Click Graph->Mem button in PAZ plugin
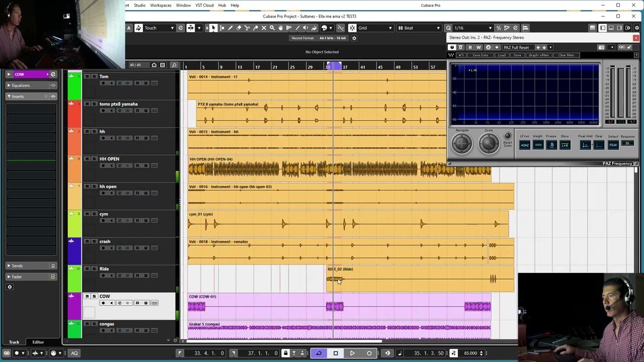 click(539, 55)
